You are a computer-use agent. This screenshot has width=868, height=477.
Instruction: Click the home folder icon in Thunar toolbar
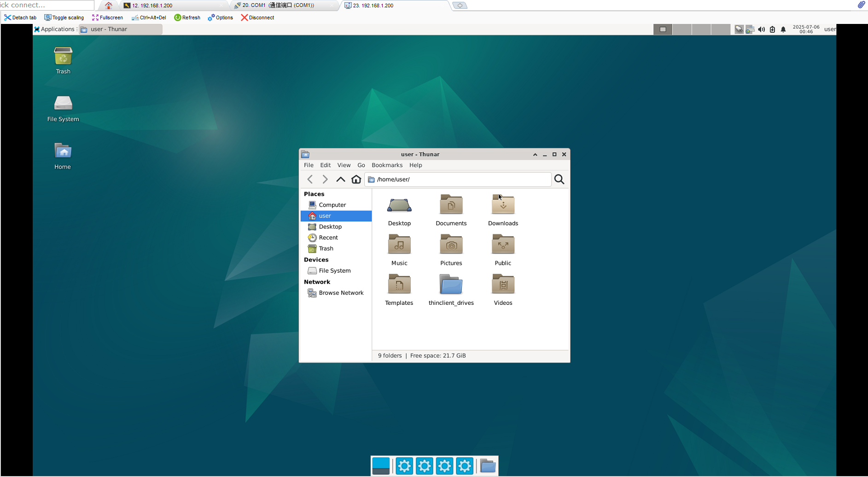click(356, 179)
